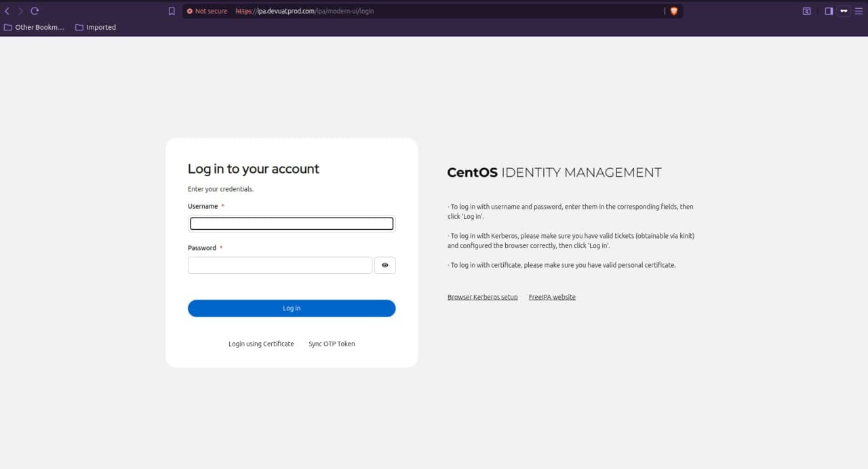Image resolution: width=868 pixels, height=469 pixels.
Task: Open the Other Bookmarks folder
Action: pyautogui.click(x=34, y=27)
